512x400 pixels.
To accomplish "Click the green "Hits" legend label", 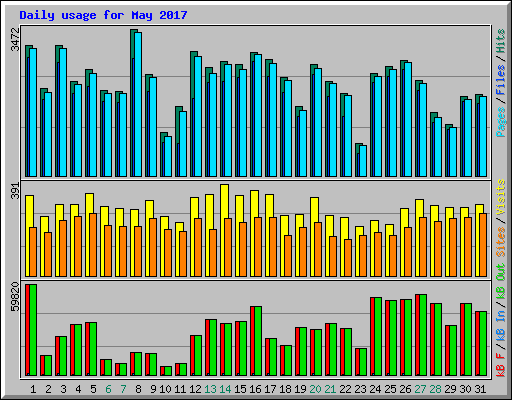I will coord(500,41).
